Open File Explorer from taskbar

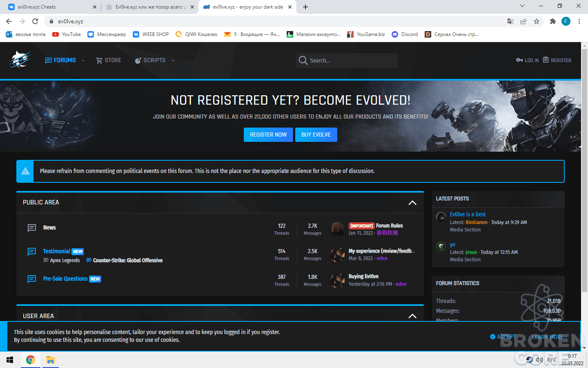tap(50, 360)
